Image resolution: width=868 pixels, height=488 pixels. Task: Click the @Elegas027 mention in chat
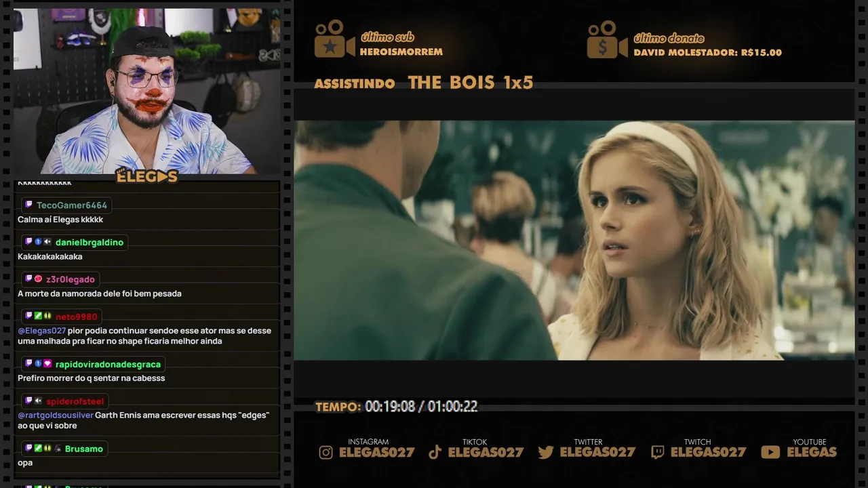click(42, 331)
